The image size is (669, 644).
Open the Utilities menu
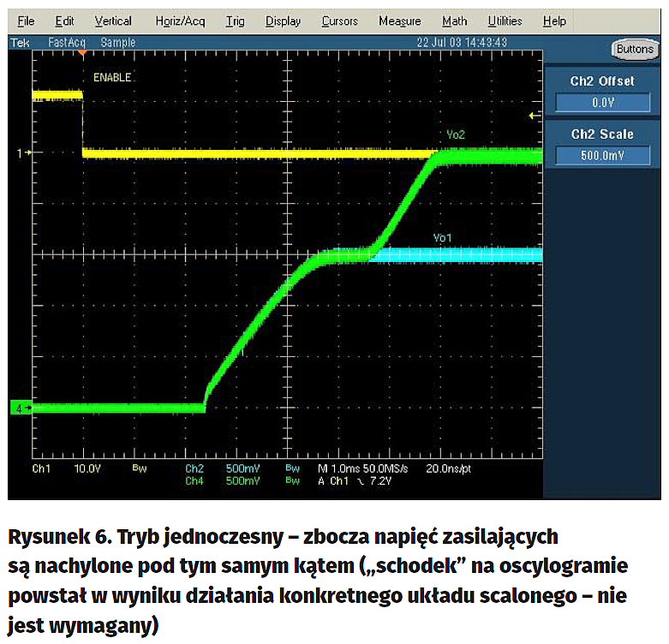click(x=505, y=21)
